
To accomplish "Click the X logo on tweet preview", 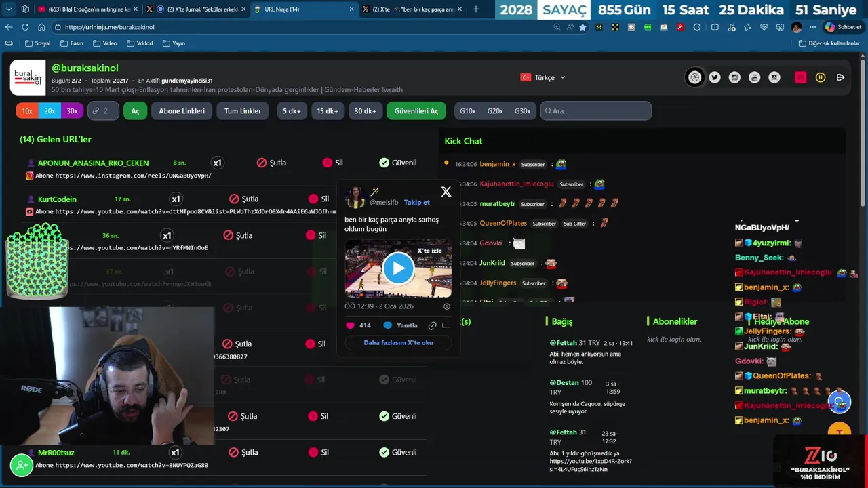I will tap(446, 192).
